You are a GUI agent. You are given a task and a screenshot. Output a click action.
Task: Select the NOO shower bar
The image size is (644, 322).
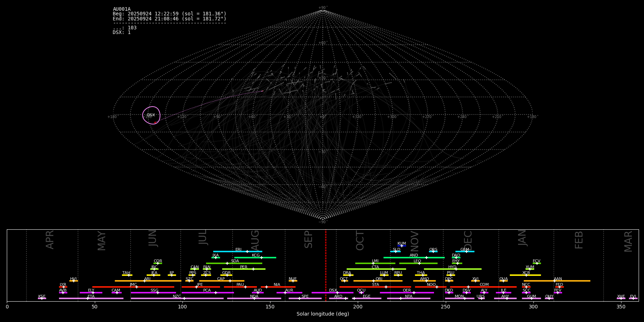click(431, 287)
